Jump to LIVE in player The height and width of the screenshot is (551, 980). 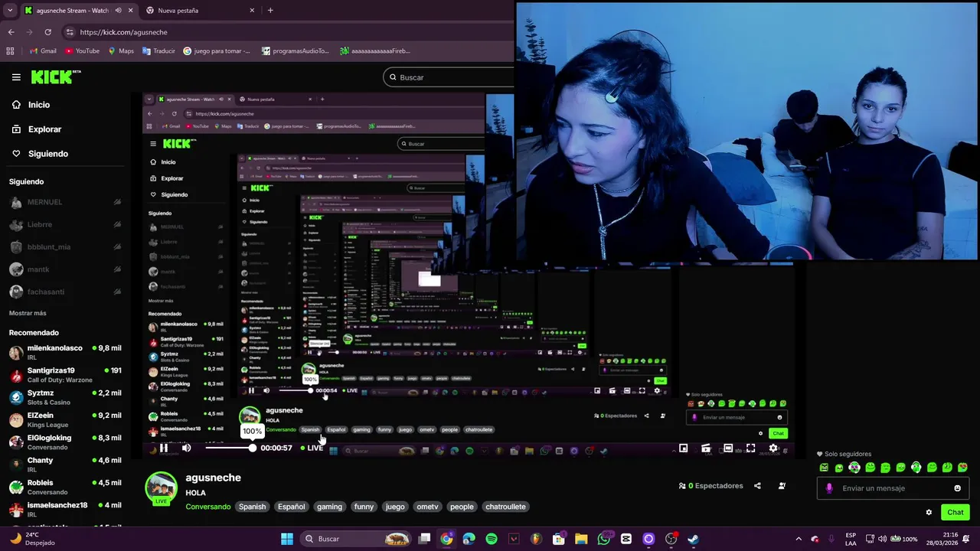tap(312, 448)
